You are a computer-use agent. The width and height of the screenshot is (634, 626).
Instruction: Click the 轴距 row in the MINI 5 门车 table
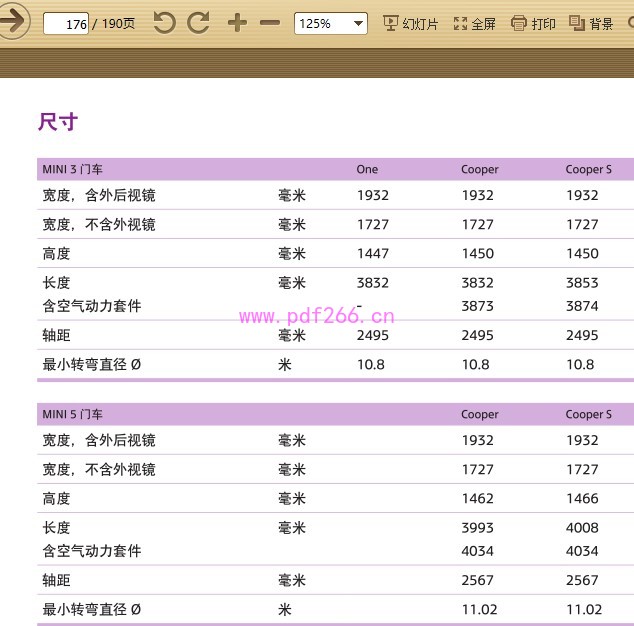click(57, 580)
